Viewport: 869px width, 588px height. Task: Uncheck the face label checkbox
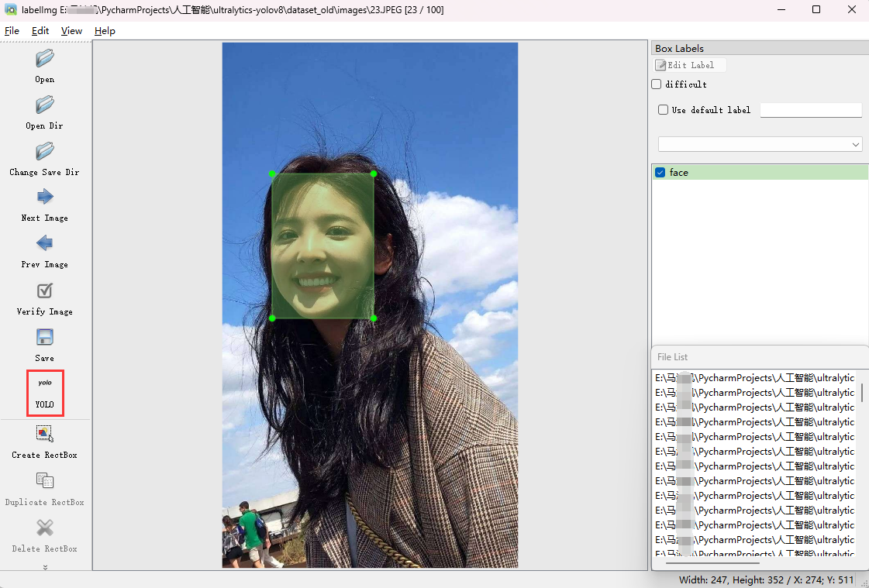660,173
